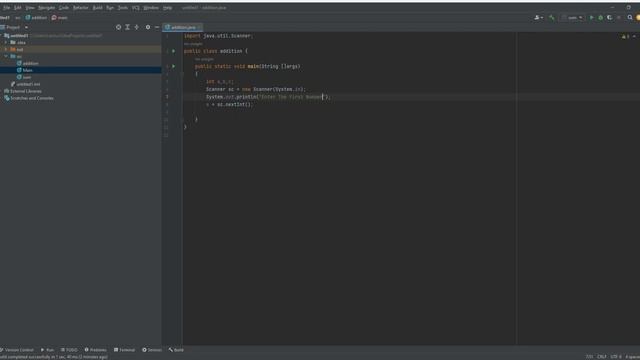Click the warning indicator in editor corner
640x360 pixels.
click(625, 36)
